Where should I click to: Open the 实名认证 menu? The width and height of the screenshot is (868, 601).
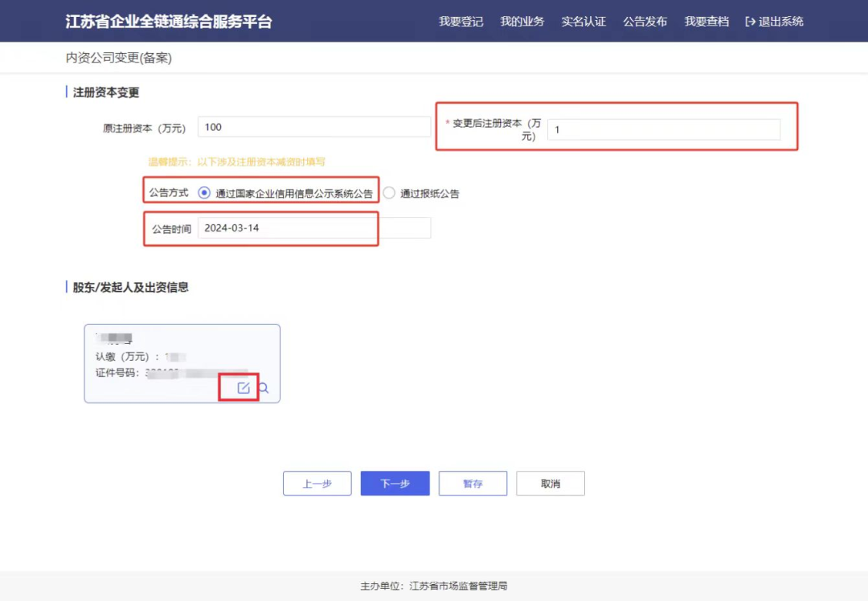tap(583, 22)
